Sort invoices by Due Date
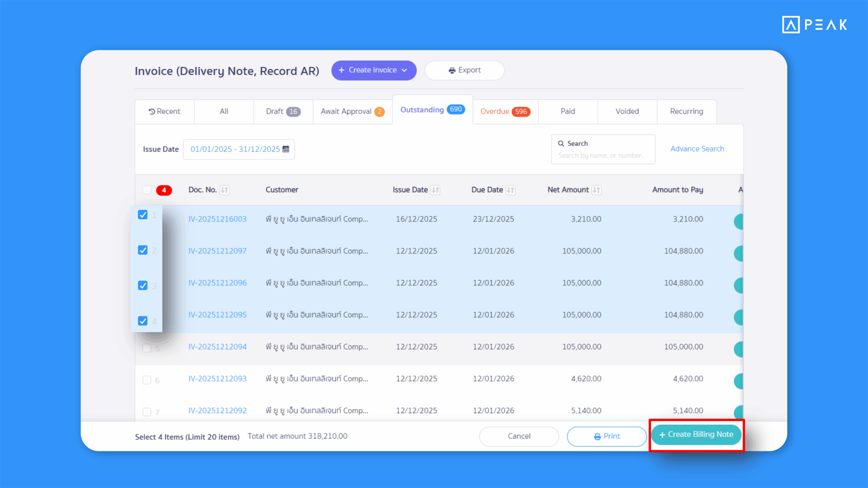 511,190
